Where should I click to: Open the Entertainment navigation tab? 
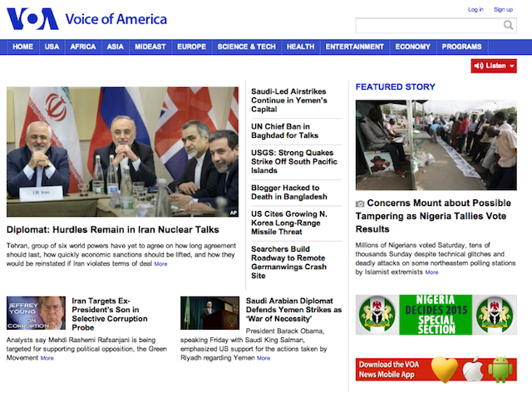coord(355,47)
